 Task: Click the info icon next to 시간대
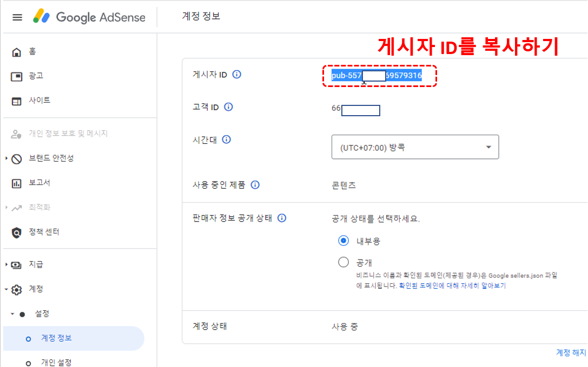pyautogui.click(x=226, y=139)
